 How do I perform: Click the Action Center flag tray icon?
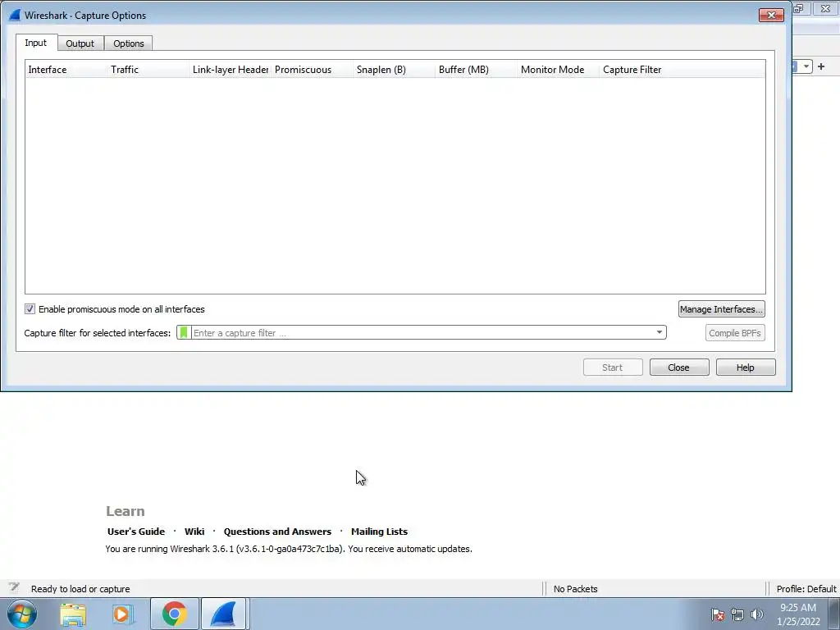coord(717,614)
